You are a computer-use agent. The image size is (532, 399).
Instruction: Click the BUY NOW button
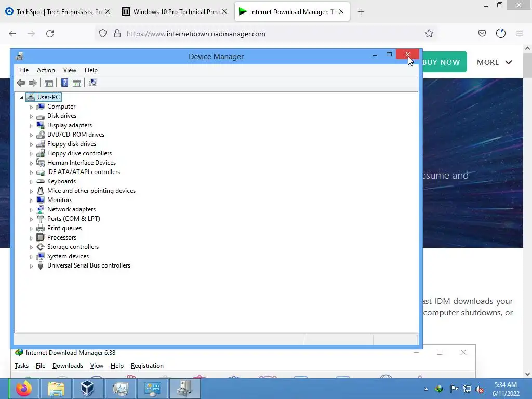coord(445,62)
